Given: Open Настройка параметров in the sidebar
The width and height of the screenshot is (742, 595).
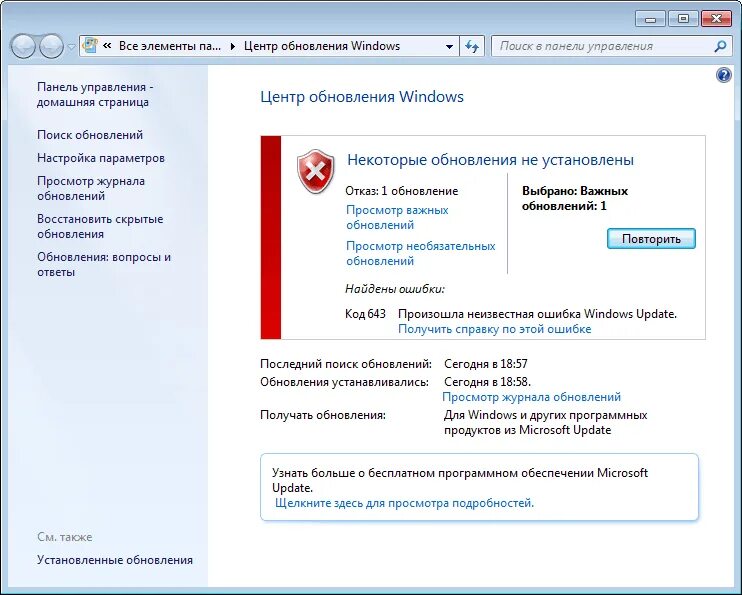Looking at the screenshot, I should click(101, 158).
